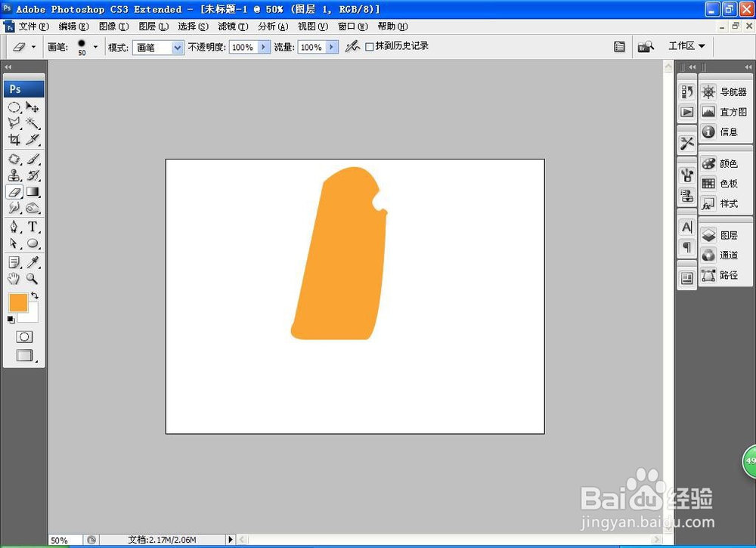
Task: Select the Gradient tool
Action: click(x=33, y=192)
